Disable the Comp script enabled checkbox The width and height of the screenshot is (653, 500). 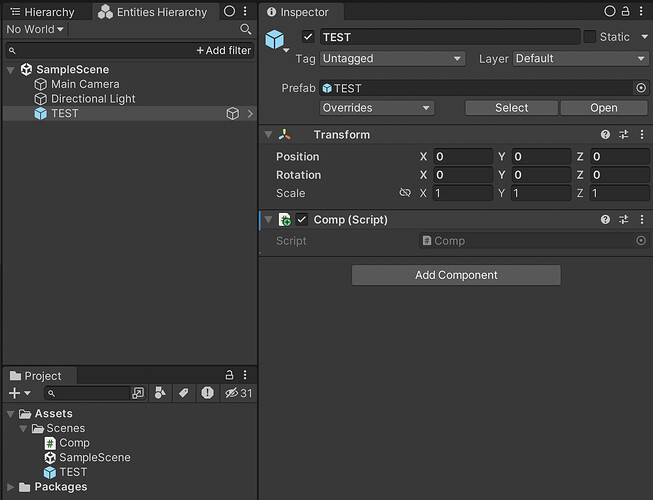pos(302,219)
